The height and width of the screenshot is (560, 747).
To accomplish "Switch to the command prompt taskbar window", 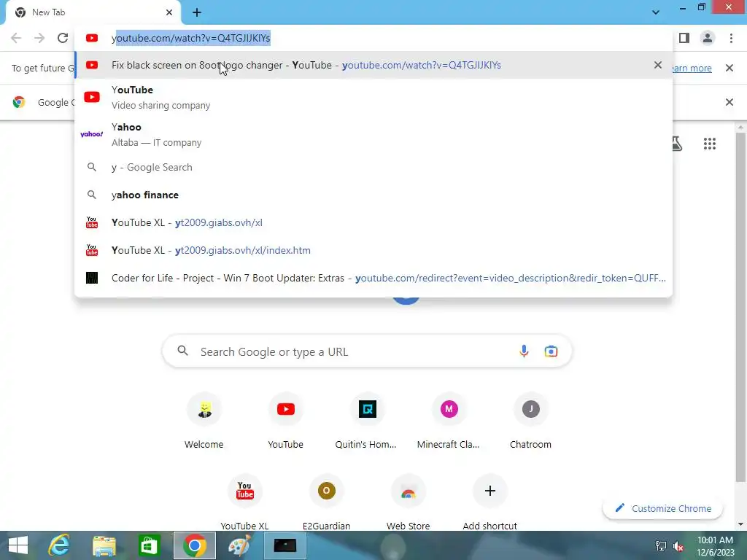I will tap(285, 545).
